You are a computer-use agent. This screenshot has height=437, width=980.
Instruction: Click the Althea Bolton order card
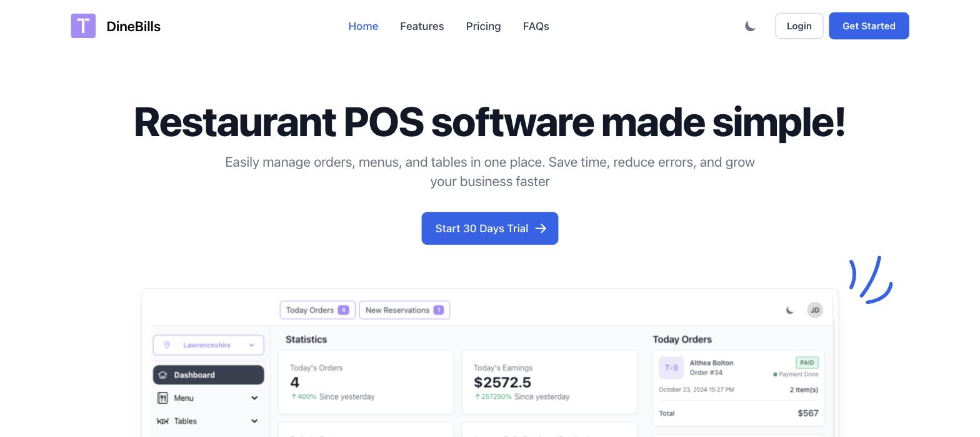click(738, 388)
